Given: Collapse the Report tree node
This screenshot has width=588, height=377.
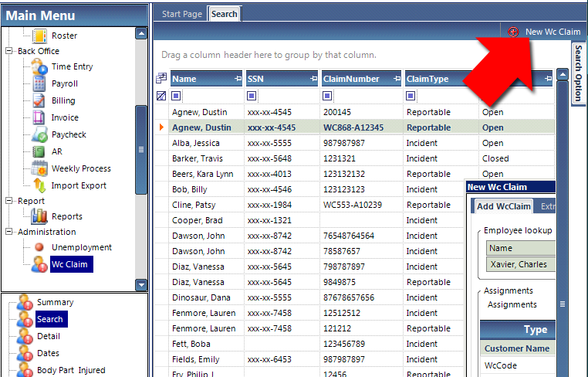Looking at the screenshot, I should point(9,201).
